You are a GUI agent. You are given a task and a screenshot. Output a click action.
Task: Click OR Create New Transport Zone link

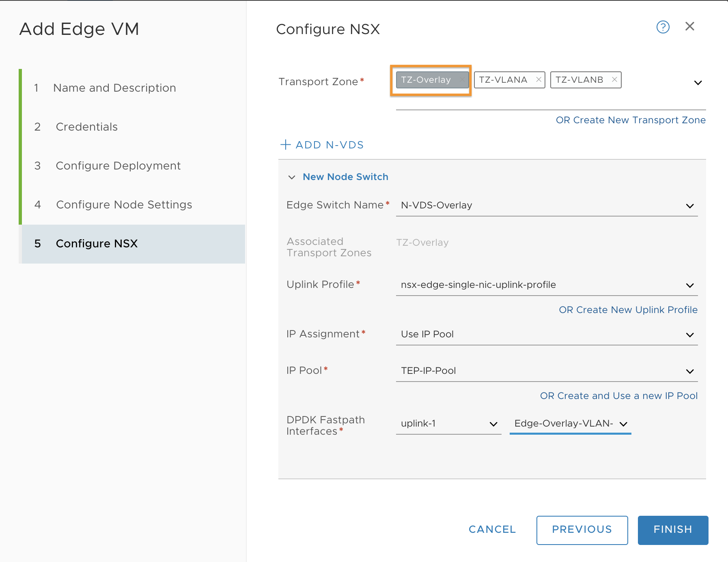tap(631, 120)
